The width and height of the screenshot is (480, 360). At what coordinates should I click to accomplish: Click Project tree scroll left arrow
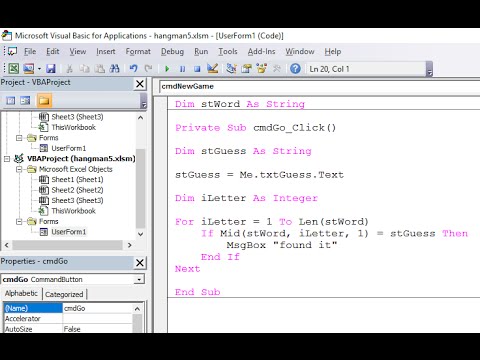pyautogui.click(x=7, y=245)
